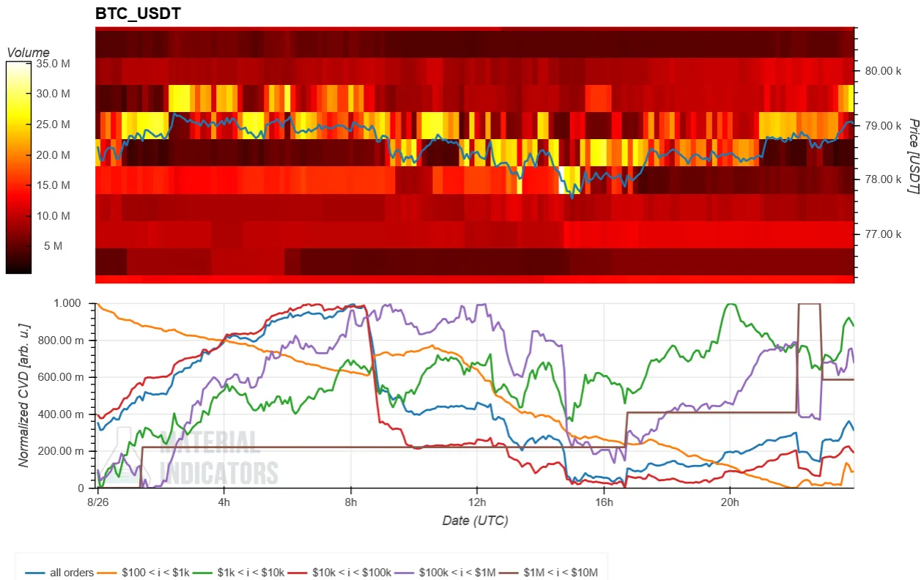
Task: Click the 20h tick on time axis
Action: click(x=730, y=502)
